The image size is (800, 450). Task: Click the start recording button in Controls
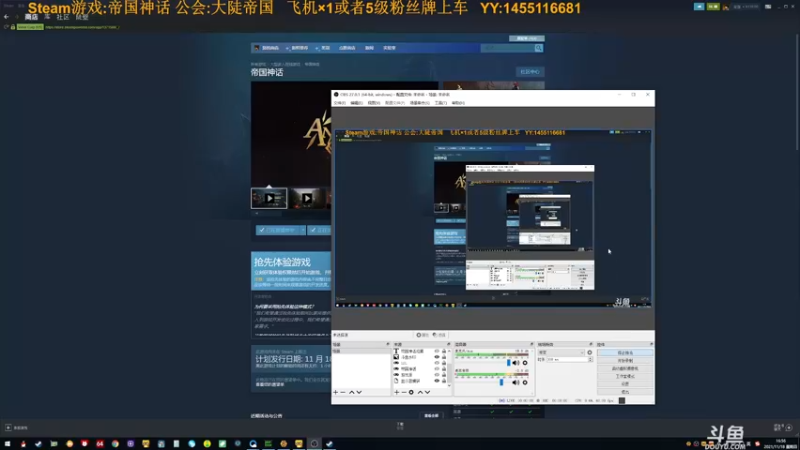[x=625, y=361]
